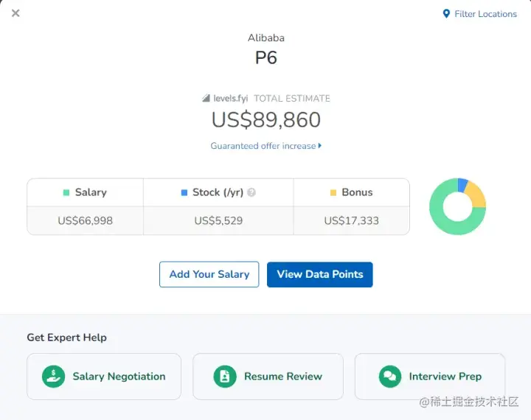Click the Resume Review document icon
This screenshot has height=420, width=531.
click(x=225, y=377)
